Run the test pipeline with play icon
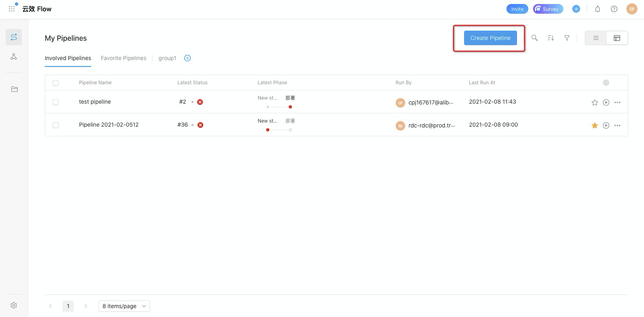This screenshot has height=317, width=644. pyautogui.click(x=606, y=102)
